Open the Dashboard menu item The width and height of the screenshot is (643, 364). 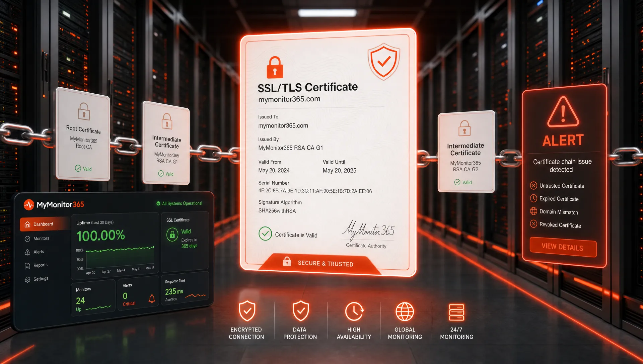click(45, 224)
